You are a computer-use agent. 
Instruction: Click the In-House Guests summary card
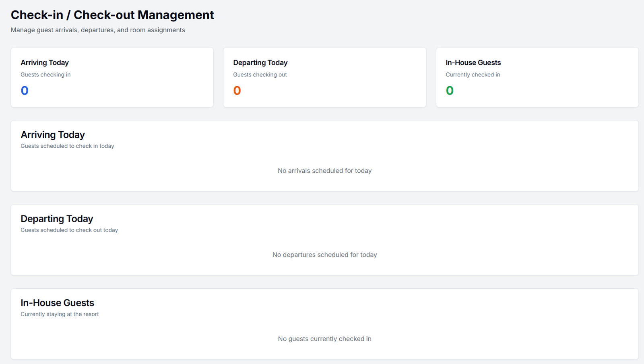point(537,77)
